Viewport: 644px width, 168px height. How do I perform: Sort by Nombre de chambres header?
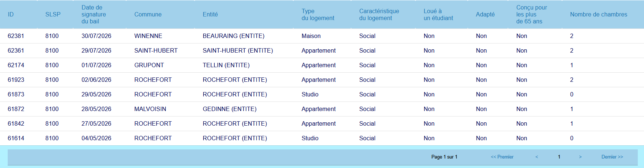click(x=598, y=14)
